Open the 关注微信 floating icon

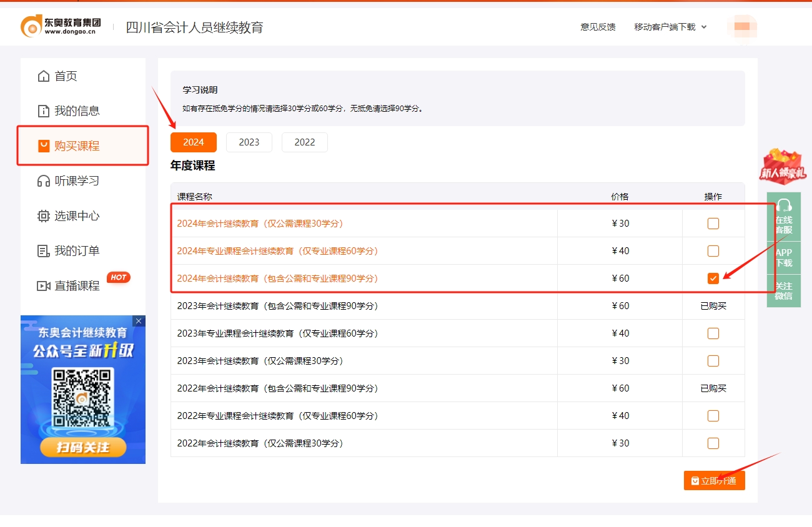click(x=783, y=290)
